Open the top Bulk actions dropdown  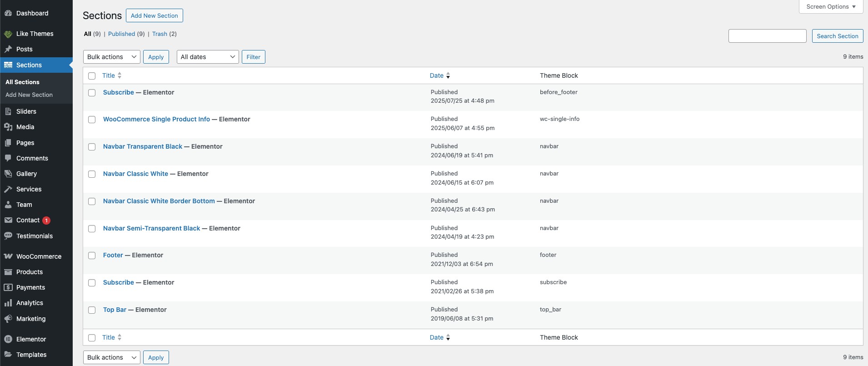[x=111, y=57]
